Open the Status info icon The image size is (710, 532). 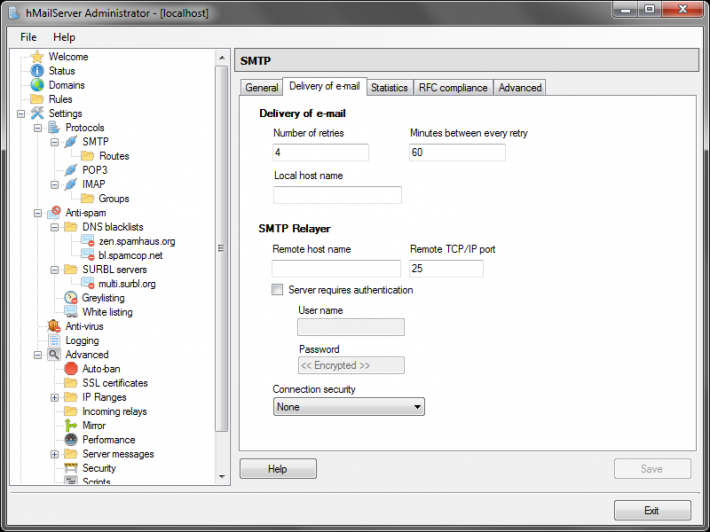pyautogui.click(x=37, y=71)
